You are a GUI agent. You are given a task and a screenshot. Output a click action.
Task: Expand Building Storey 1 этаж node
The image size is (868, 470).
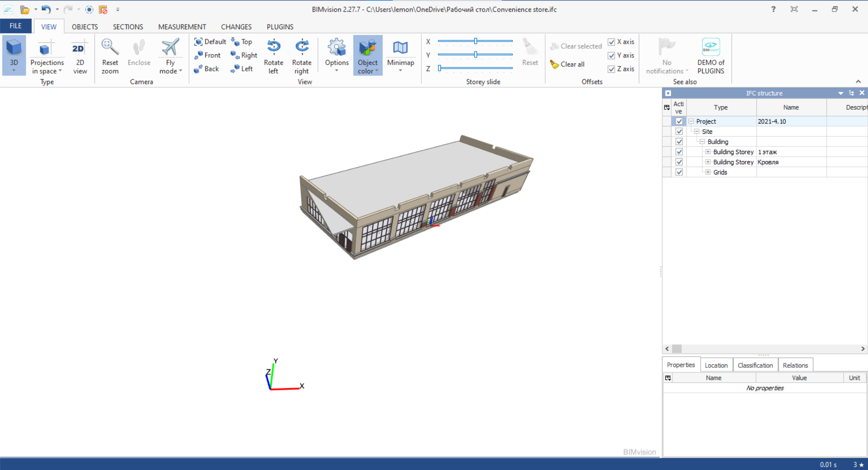tap(708, 152)
